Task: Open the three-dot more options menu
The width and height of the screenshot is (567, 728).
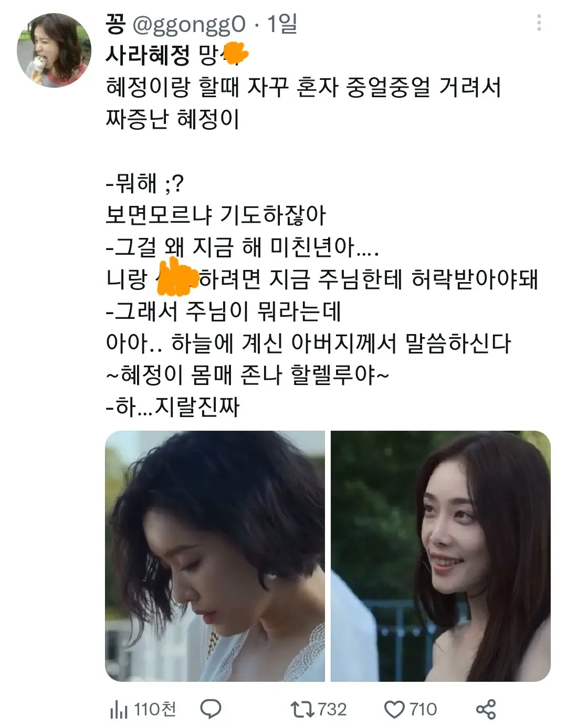Action: tap(539, 23)
